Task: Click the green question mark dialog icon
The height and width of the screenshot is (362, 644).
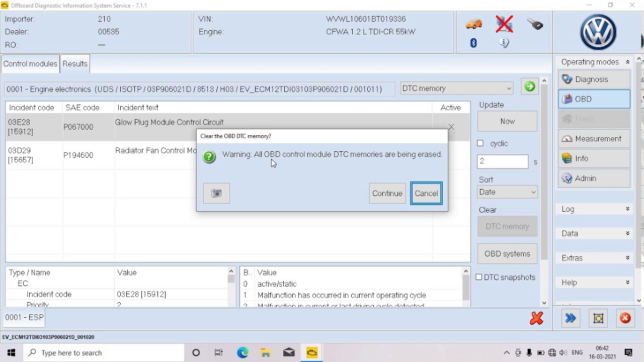Action: (x=209, y=156)
